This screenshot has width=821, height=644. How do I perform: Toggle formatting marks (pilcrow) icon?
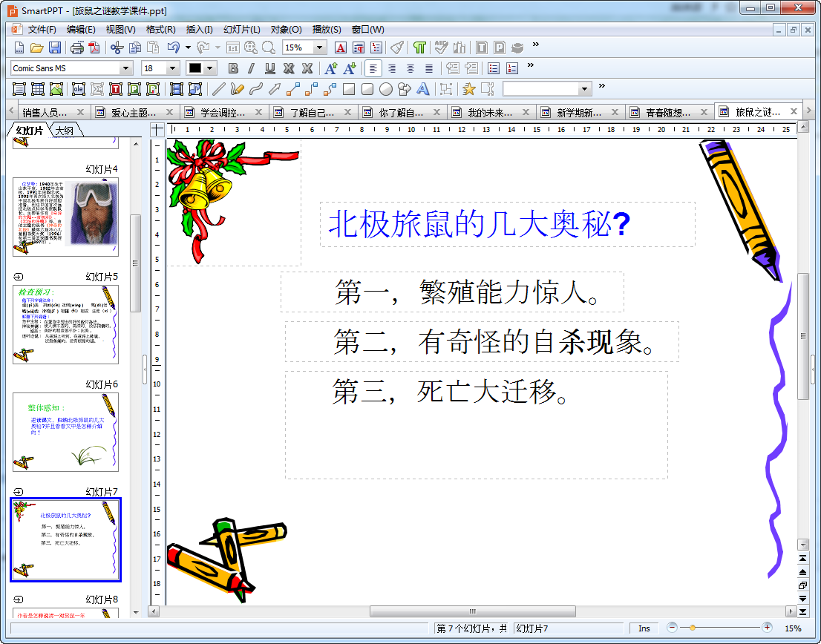click(x=419, y=48)
